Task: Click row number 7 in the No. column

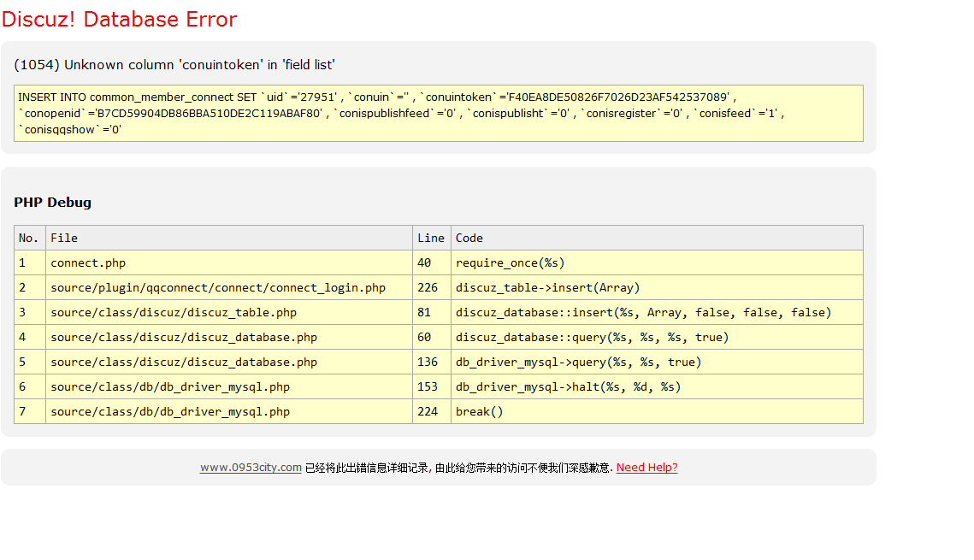Action: click(30, 411)
